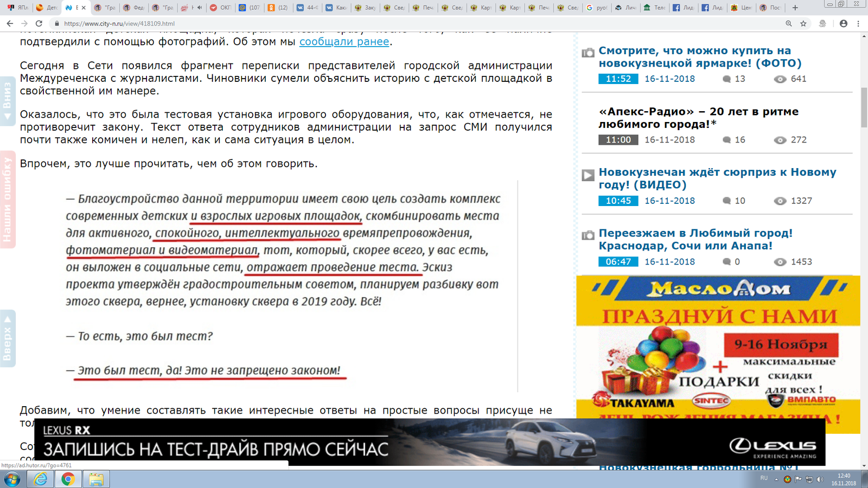Click the Вниз side scroll-down button
The image size is (868, 488).
[x=7, y=101]
